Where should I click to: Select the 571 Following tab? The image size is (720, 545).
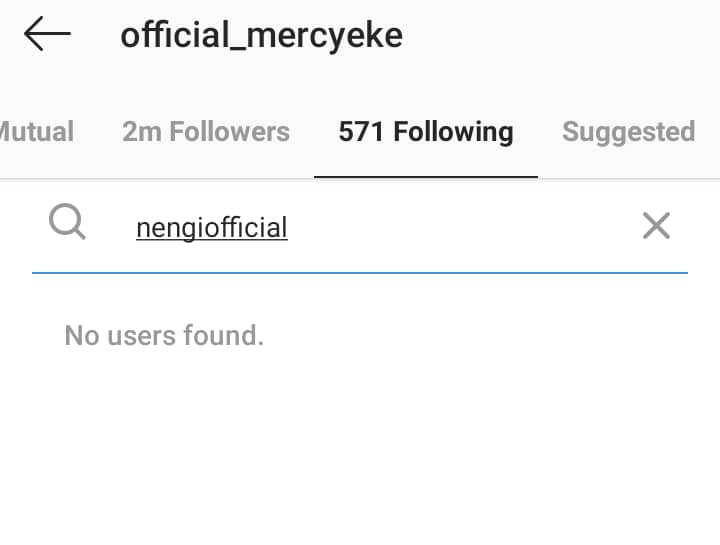tap(426, 132)
